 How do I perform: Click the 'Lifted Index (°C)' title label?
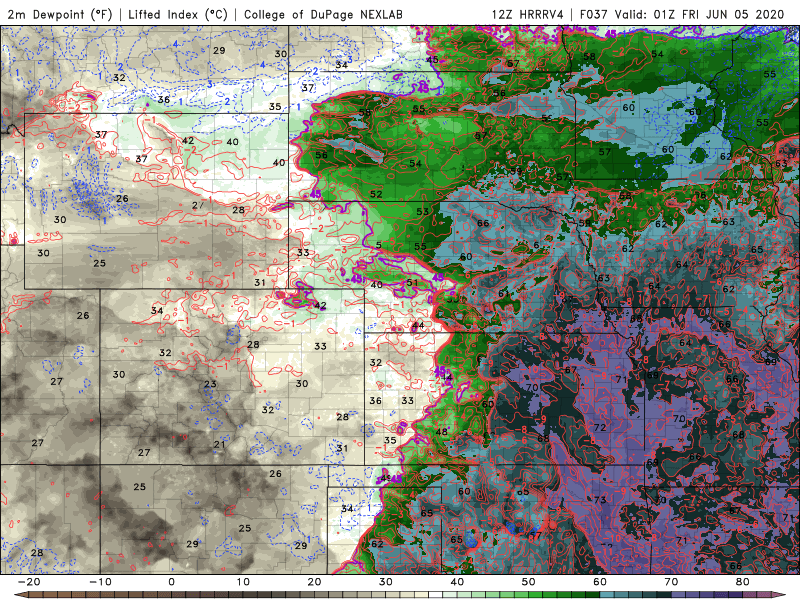click(x=178, y=14)
